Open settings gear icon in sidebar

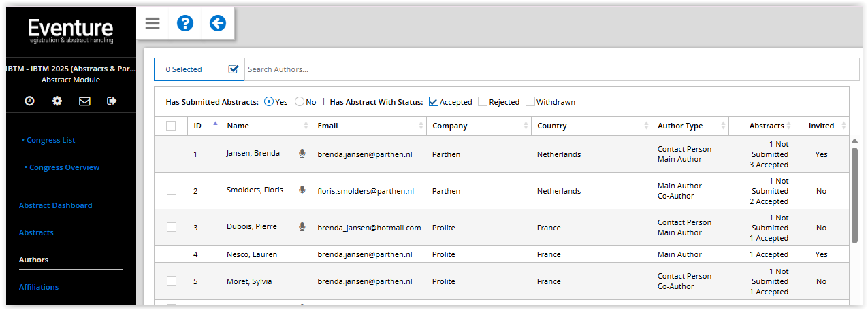pos(57,101)
